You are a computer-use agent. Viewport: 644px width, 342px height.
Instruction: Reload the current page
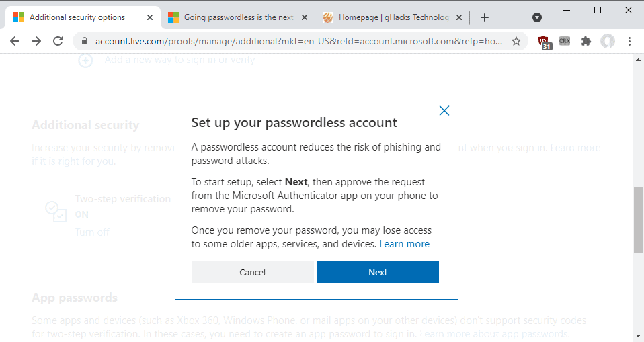tap(58, 42)
